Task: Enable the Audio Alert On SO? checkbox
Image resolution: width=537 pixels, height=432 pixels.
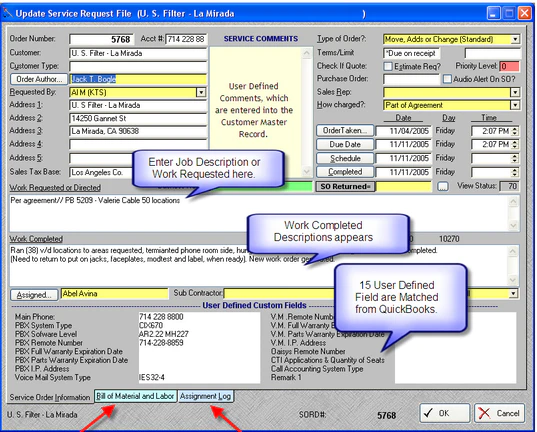Action: pyautogui.click(x=447, y=79)
